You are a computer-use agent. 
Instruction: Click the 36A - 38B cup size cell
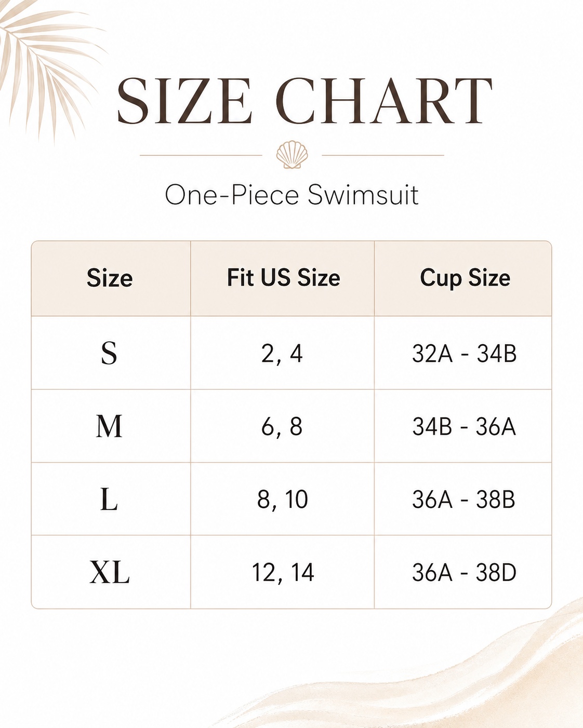(463, 500)
